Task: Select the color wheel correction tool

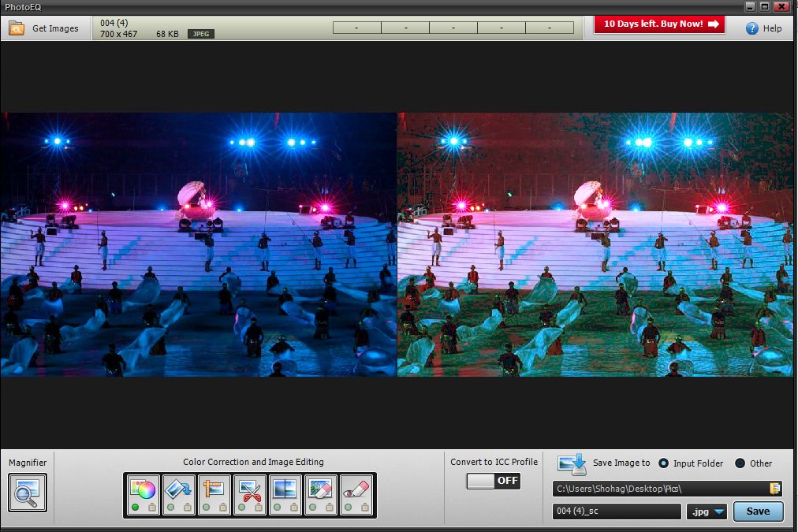Action: tap(143, 489)
